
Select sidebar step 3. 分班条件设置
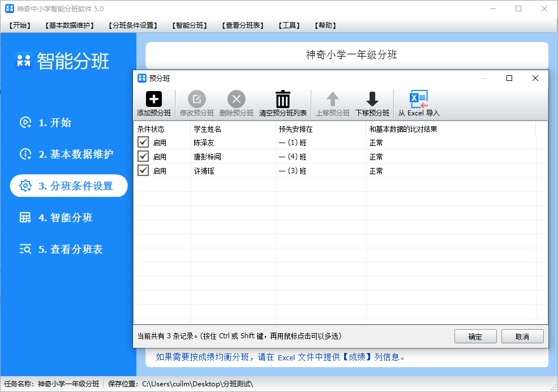[x=68, y=186]
